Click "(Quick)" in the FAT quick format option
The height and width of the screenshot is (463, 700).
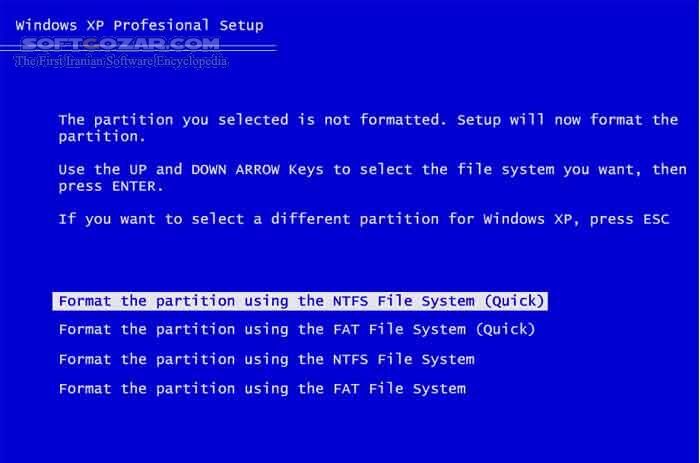[x=504, y=329]
